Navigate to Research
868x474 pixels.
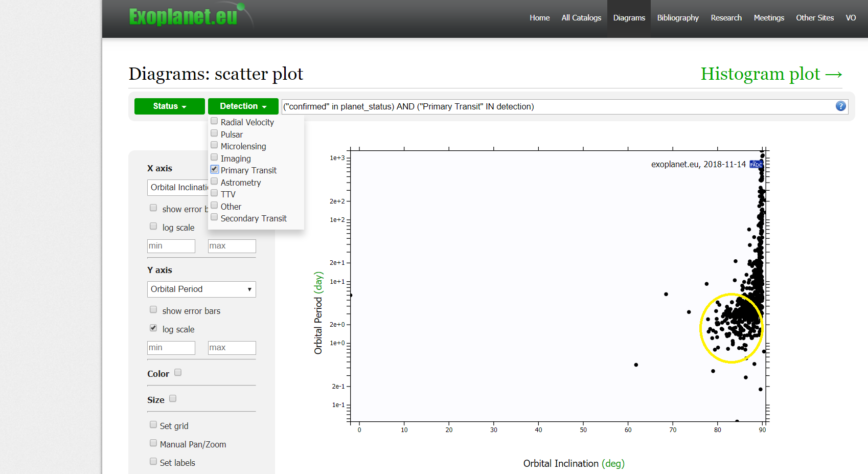[x=726, y=18]
